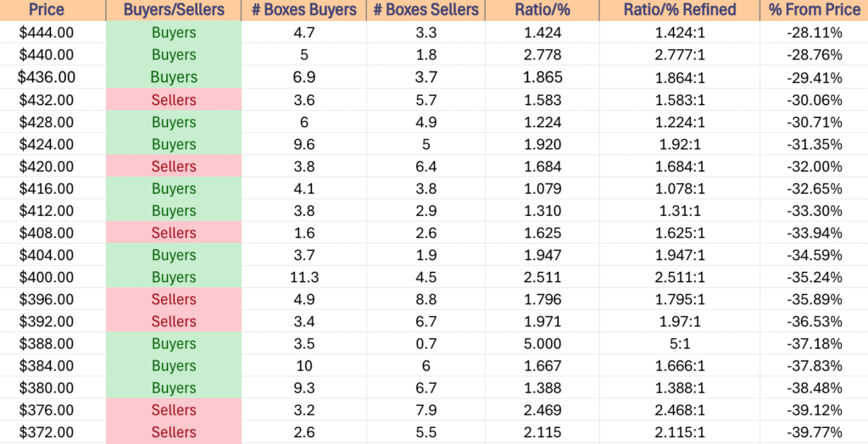Select the Price column header

click(47, 10)
